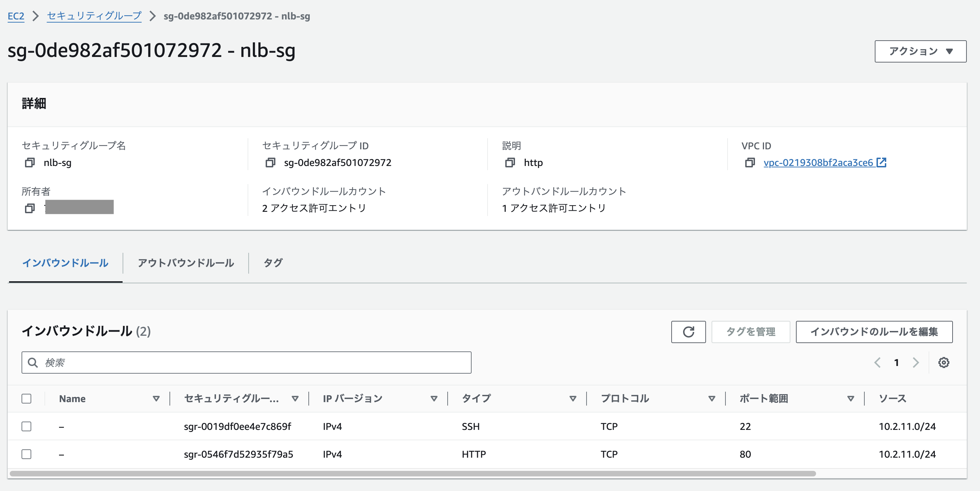Screen dimensions: 980x491
Task: Switch to the タグ tab
Action: (273, 263)
